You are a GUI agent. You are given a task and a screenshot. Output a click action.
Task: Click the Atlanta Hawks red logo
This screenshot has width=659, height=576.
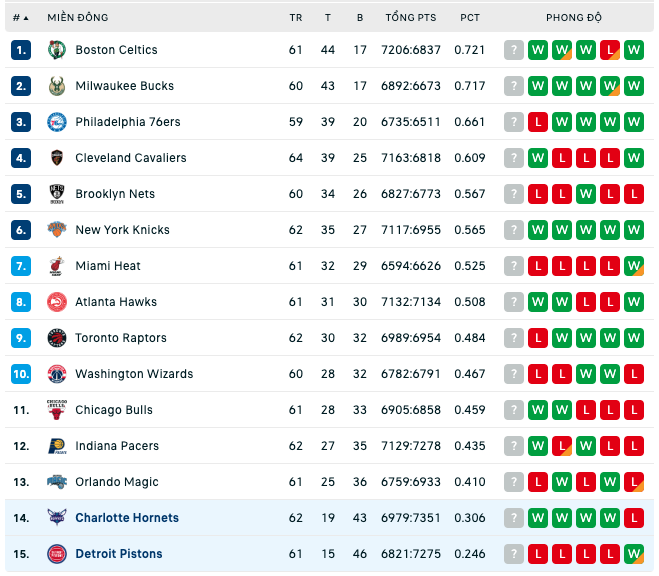click(57, 302)
